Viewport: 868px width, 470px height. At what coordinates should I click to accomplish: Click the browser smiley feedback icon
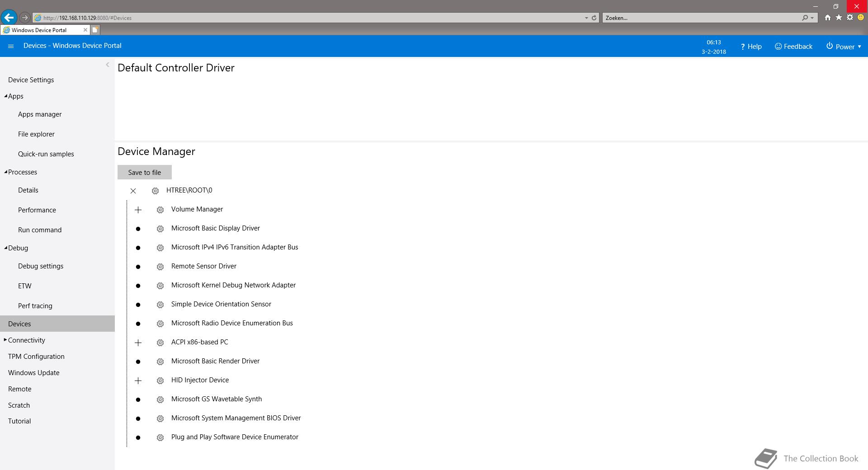click(861, 18)
